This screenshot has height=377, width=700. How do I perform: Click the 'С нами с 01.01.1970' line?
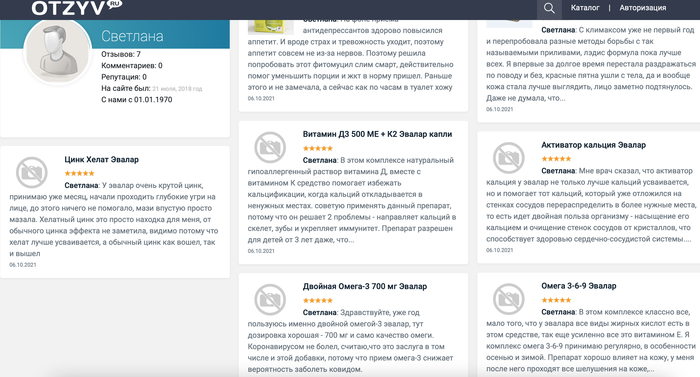137,100
